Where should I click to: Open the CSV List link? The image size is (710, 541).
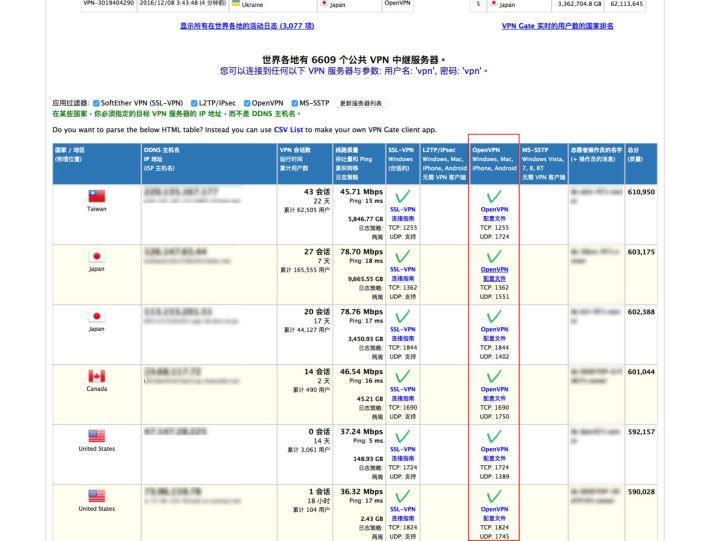click(x=288, y=129)
